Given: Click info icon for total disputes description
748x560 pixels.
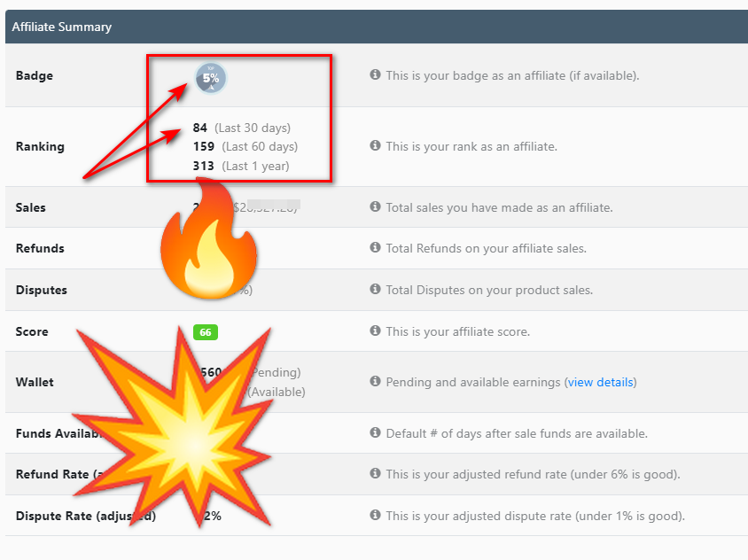Looking at the screenshot, I should click(x=376, y=290).
